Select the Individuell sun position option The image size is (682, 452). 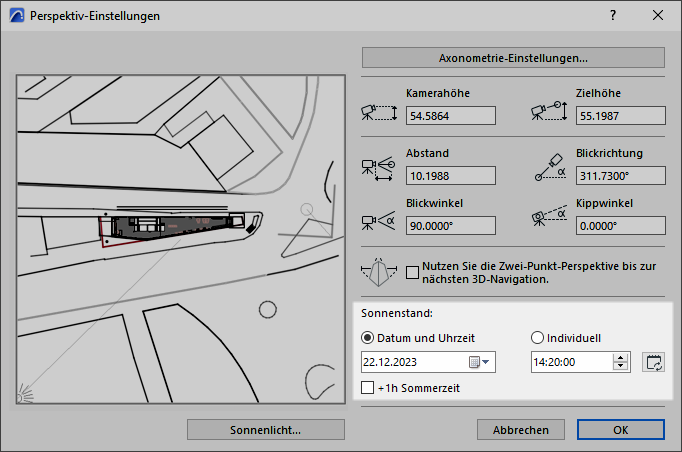click(538, 338)
